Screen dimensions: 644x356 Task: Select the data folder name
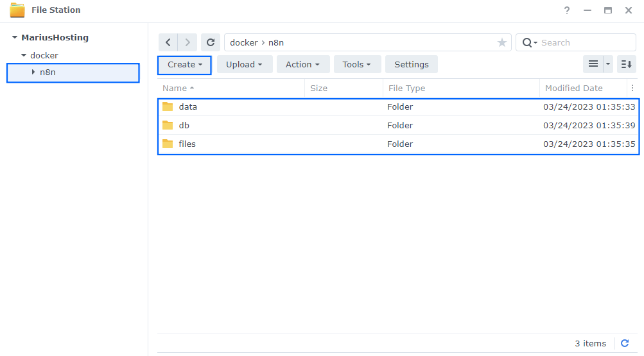point(187,106)
